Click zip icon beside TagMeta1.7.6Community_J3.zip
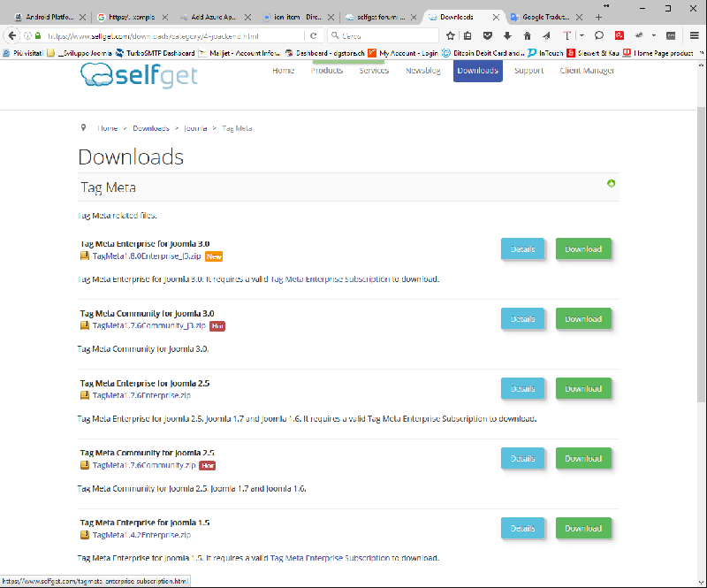 tap(84, 325)
